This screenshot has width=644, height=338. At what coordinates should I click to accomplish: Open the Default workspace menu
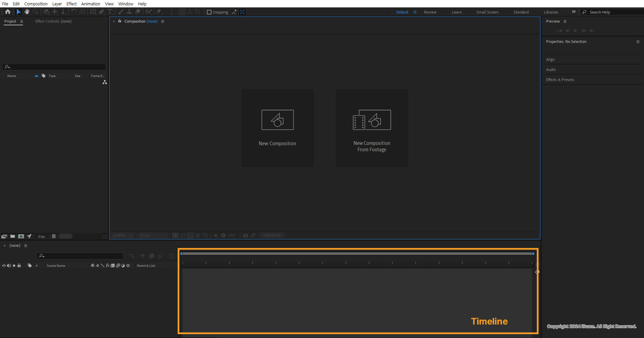[x=415, y=12]
